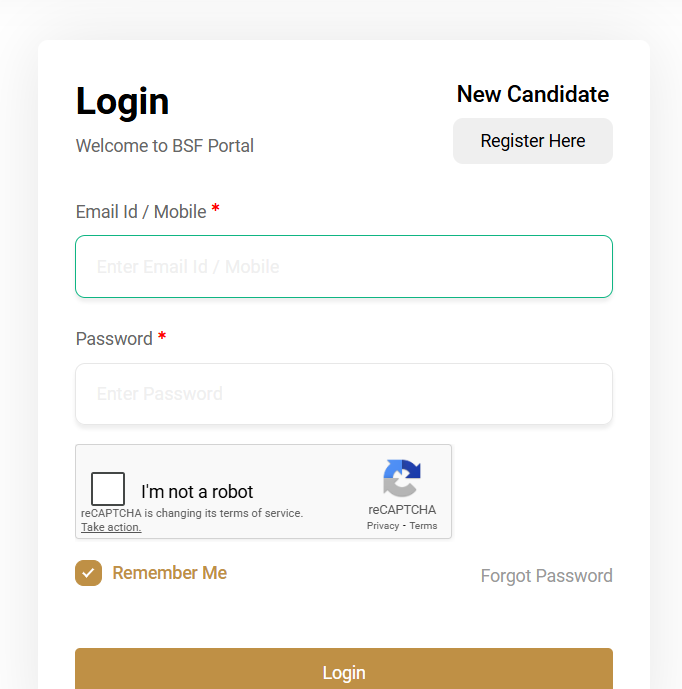Image resolution: width=682 pixels, height=689 pixels.
Task: Open the reCAPTCHA Terms link
Action: 423,526
